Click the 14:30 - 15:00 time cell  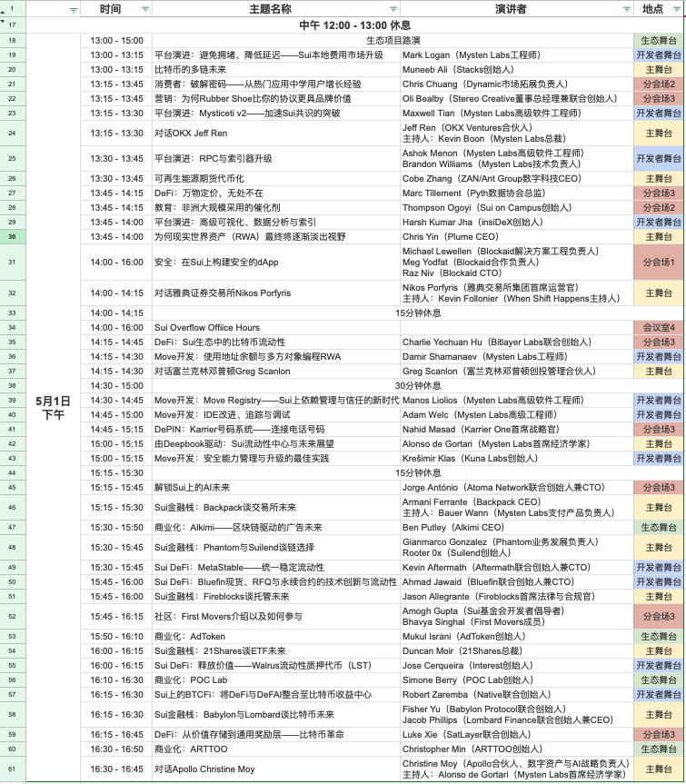click(x=116, y=385)
